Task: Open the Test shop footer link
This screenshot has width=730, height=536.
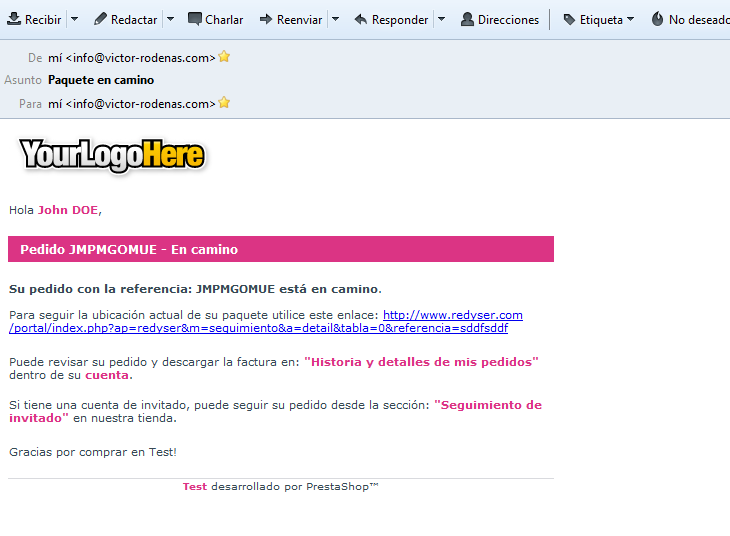Action: (195, 487)
